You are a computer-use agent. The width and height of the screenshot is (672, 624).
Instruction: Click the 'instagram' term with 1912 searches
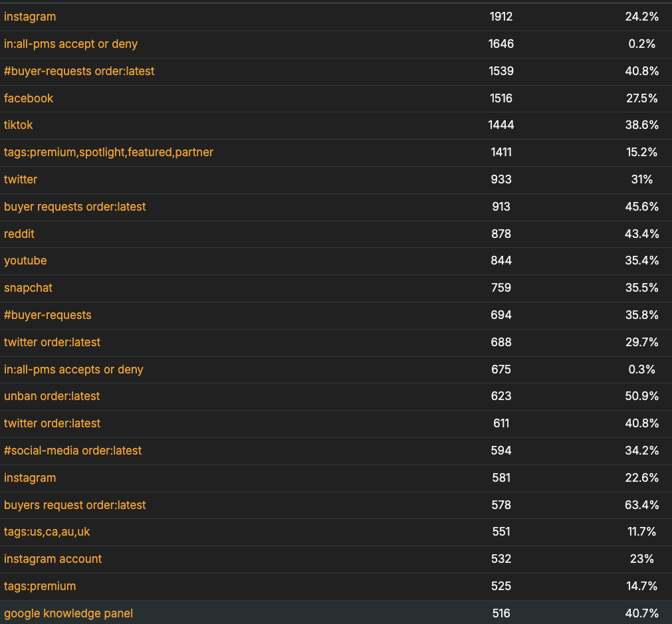click(30, 17)
